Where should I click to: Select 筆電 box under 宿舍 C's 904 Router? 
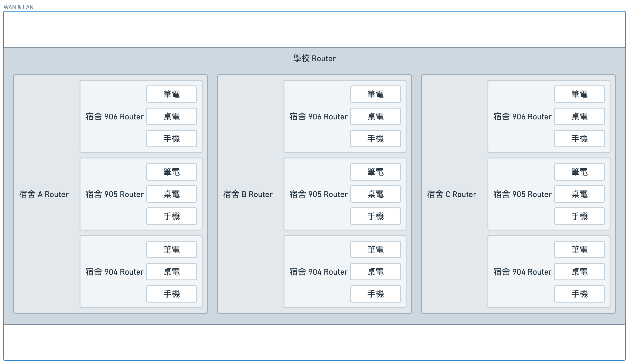tap(579, 249)
